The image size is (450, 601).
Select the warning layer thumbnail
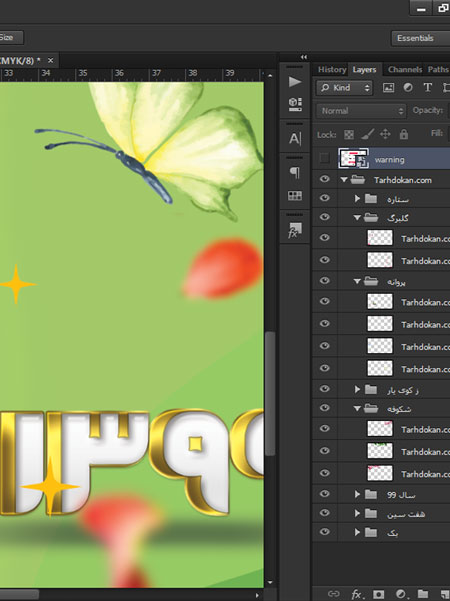pos(353,158)
